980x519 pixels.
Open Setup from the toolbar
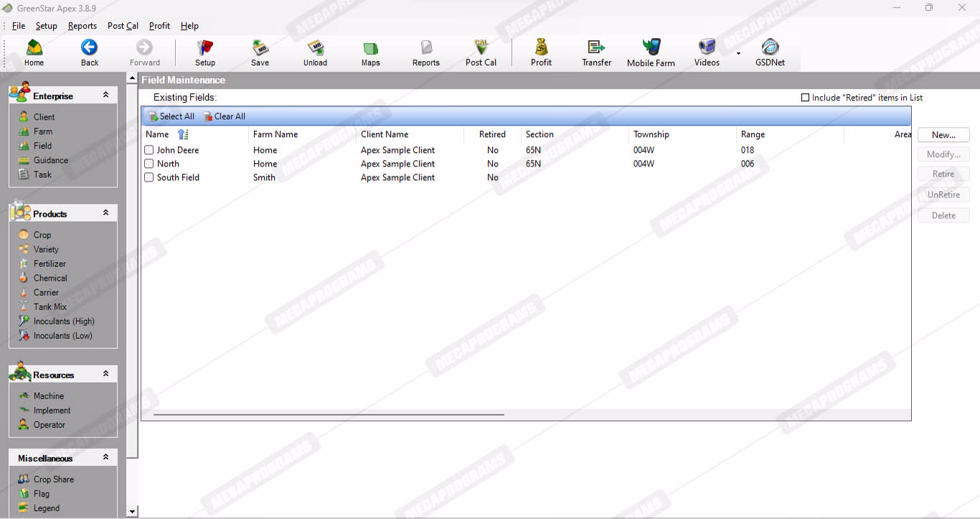(x=205, y=53)
